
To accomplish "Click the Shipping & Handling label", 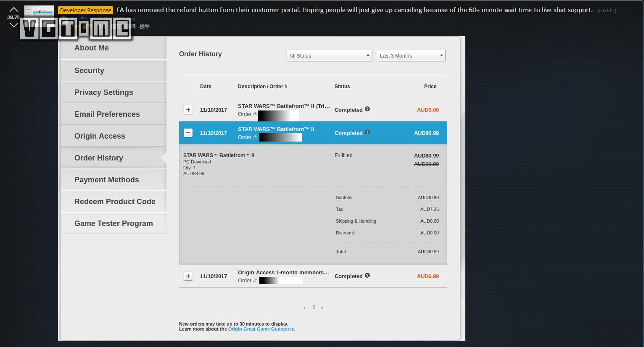I will [356, 221].
